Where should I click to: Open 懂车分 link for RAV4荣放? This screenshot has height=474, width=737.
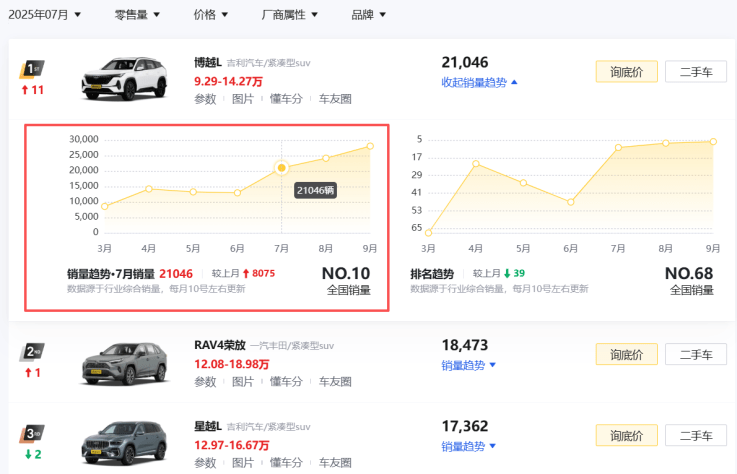click(286, 382)
